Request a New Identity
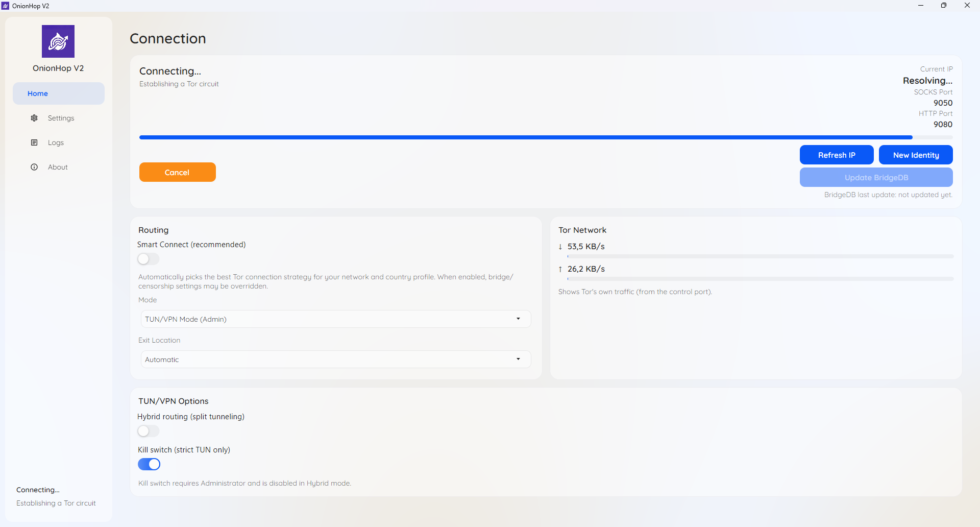Viewport: 980px width, 527px height. 916,155
